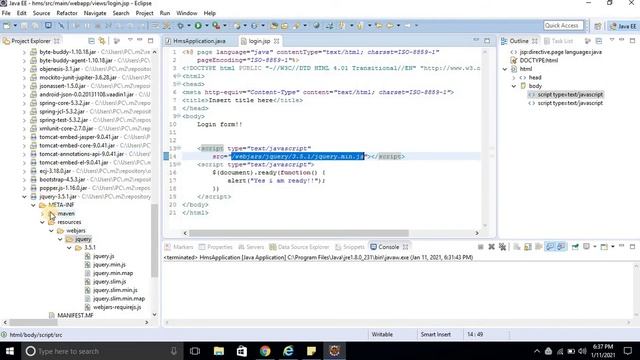Open Debug button dropdown arrow

click(189, 26)
